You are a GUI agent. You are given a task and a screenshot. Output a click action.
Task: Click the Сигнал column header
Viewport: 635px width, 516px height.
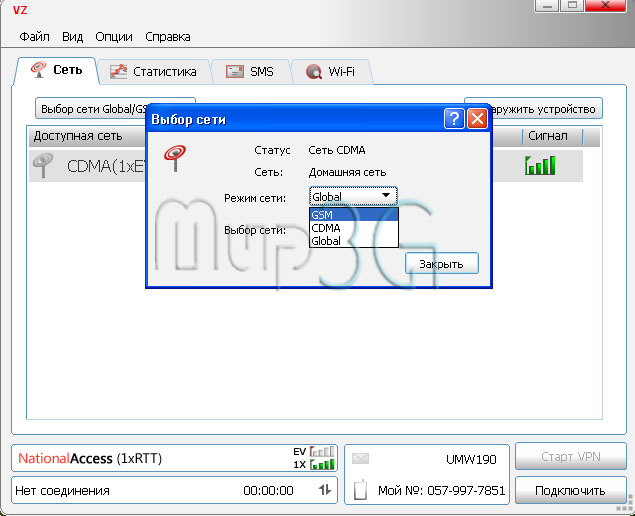(x=548, y=136)
